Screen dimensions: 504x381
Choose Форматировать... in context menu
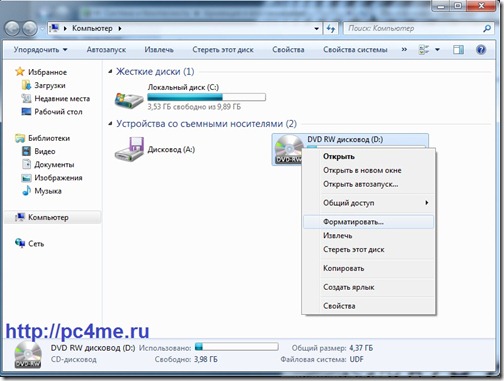point(368,222)
